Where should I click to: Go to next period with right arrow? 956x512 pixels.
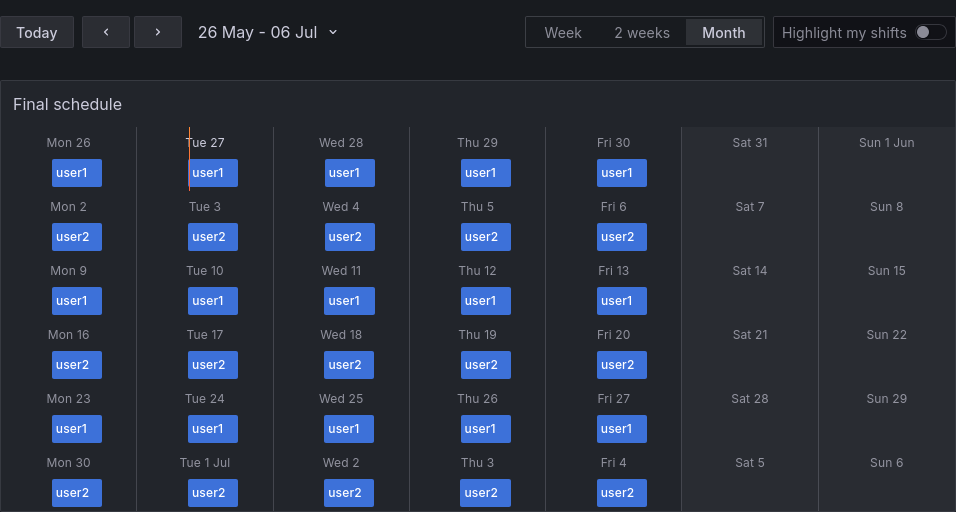(158, 32)
